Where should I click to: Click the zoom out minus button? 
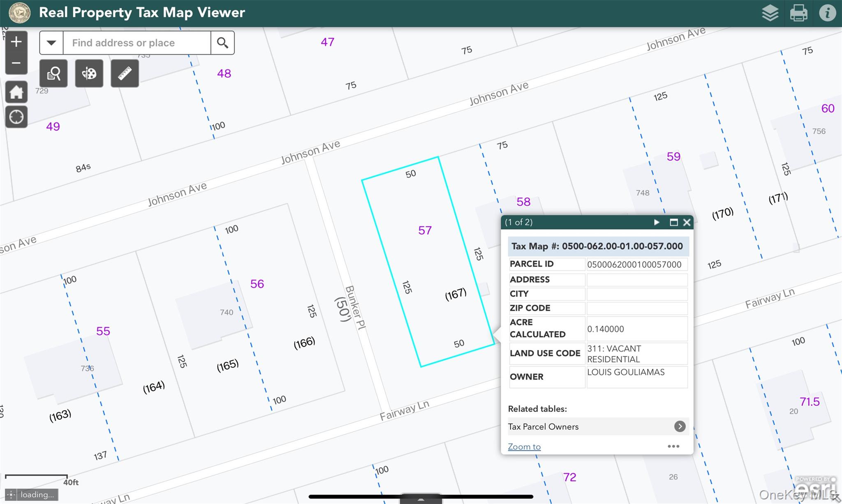click(x=16, y=63)
